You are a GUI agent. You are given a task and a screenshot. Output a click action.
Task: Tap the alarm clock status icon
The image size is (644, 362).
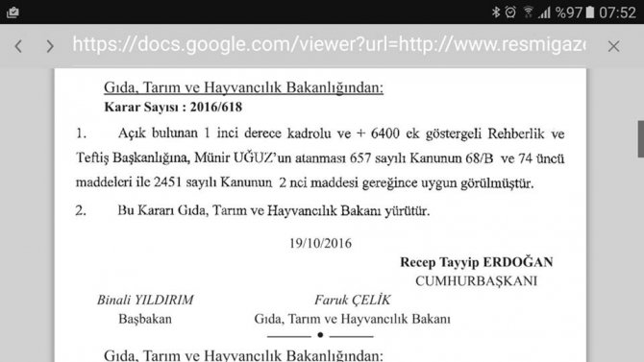(510, 12)
